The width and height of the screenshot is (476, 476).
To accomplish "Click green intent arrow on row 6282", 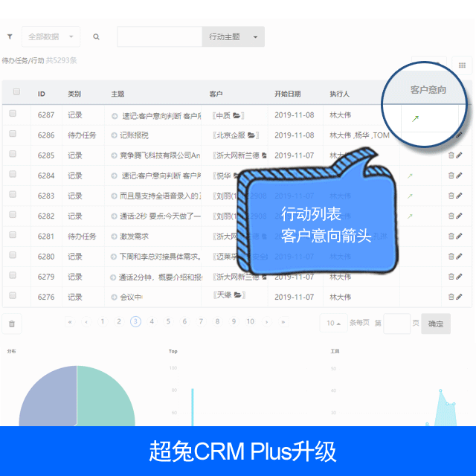I will click(410, 216).
